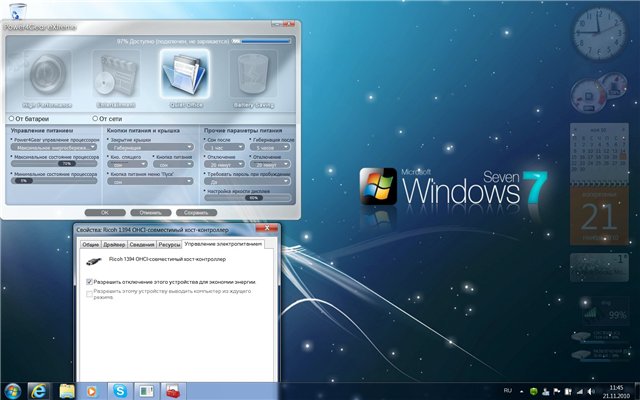640x400 pixels.
Task: Open the network signal tray icon
Action: (579, 391)
